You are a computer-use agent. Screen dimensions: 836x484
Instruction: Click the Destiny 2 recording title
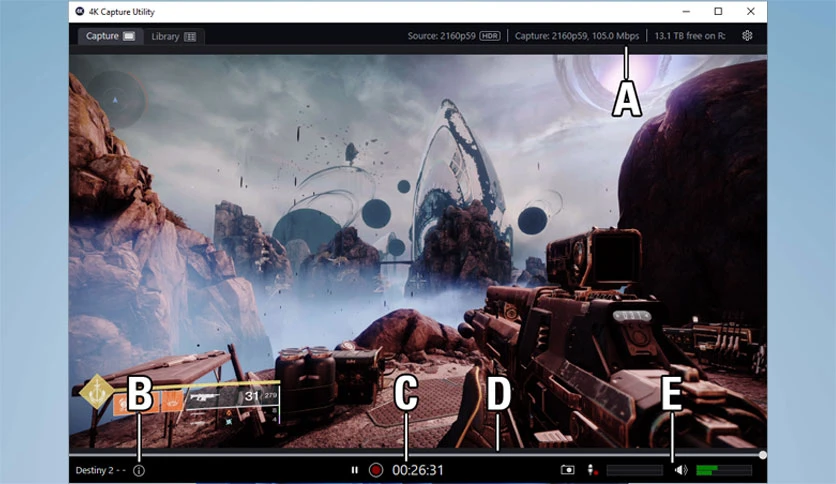(x=101, y=470)
